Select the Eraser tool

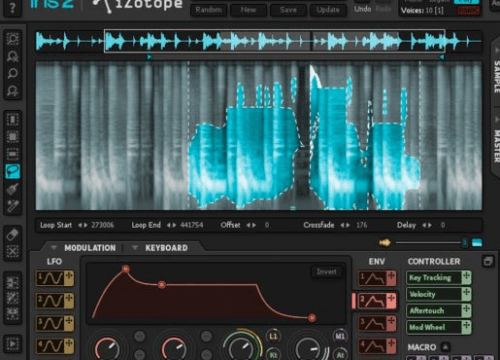pyautogui.click(x=13, y=235)
